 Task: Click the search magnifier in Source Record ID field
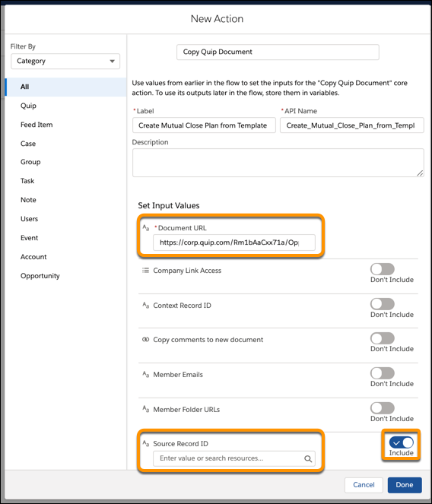[308, 459]
